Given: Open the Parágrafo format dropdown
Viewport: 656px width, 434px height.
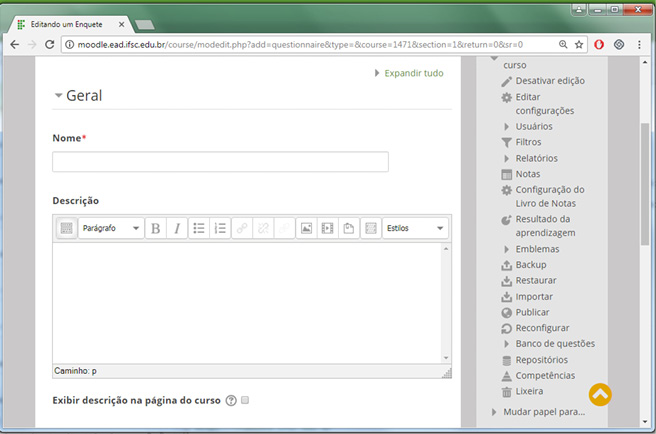Looking at the screenshot, I should click(x=111, y=228).
